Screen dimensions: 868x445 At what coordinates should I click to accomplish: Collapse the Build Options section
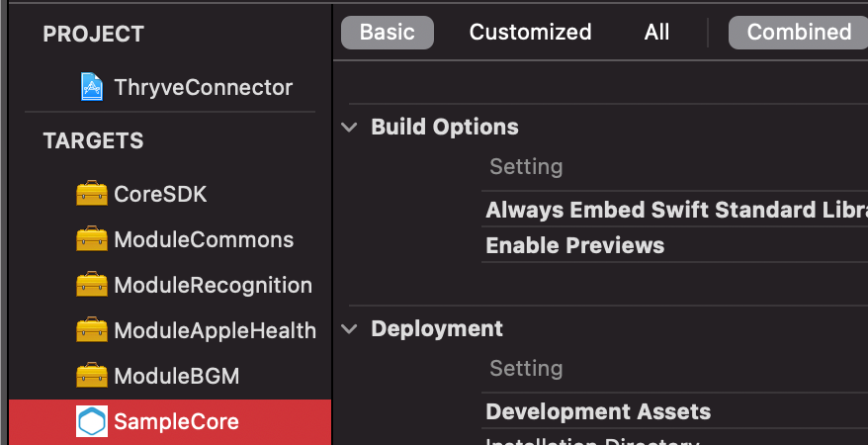click(x=349, y=127)
